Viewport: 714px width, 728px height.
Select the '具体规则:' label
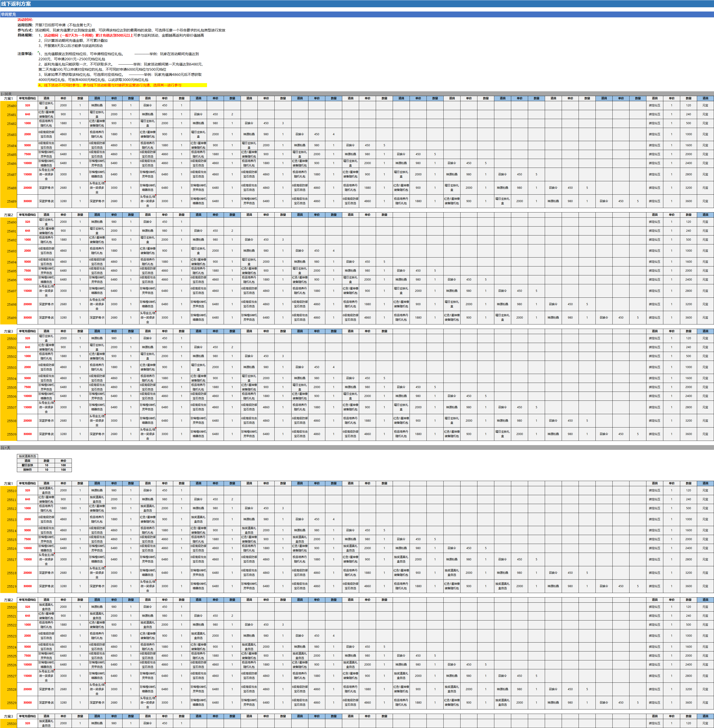[x=25, y=35]
